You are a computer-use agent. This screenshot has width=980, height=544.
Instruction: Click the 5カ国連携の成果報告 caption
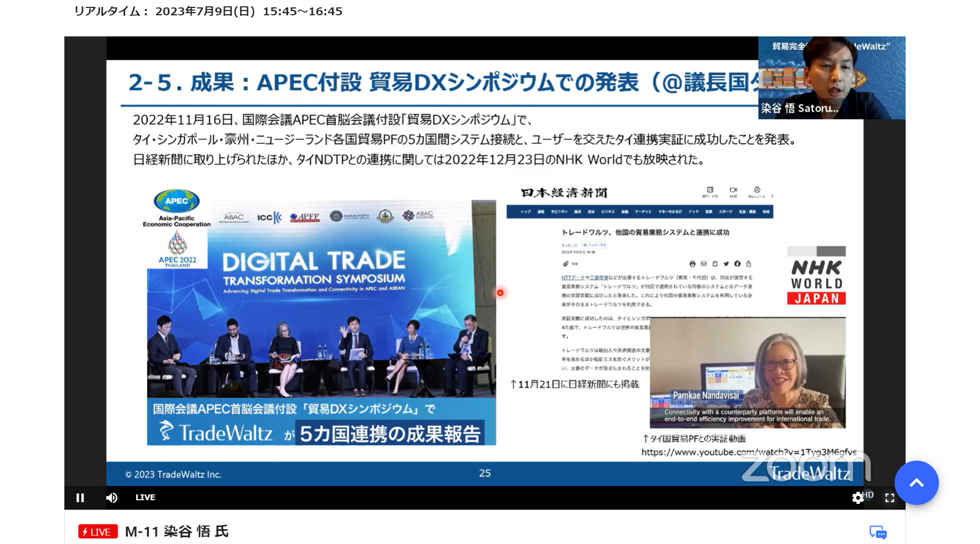point(390,433)
